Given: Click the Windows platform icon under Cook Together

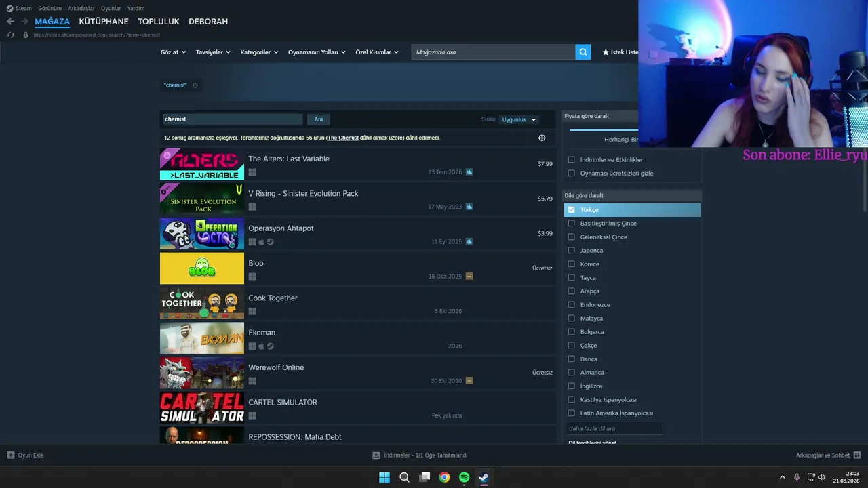Looking at the screenshot, I should (x=252, y=311).
